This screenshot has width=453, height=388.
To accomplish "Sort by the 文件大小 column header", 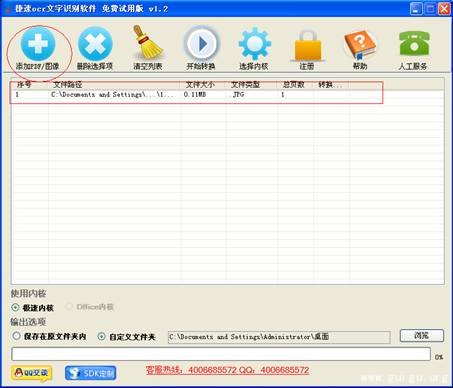I will 204,85.
